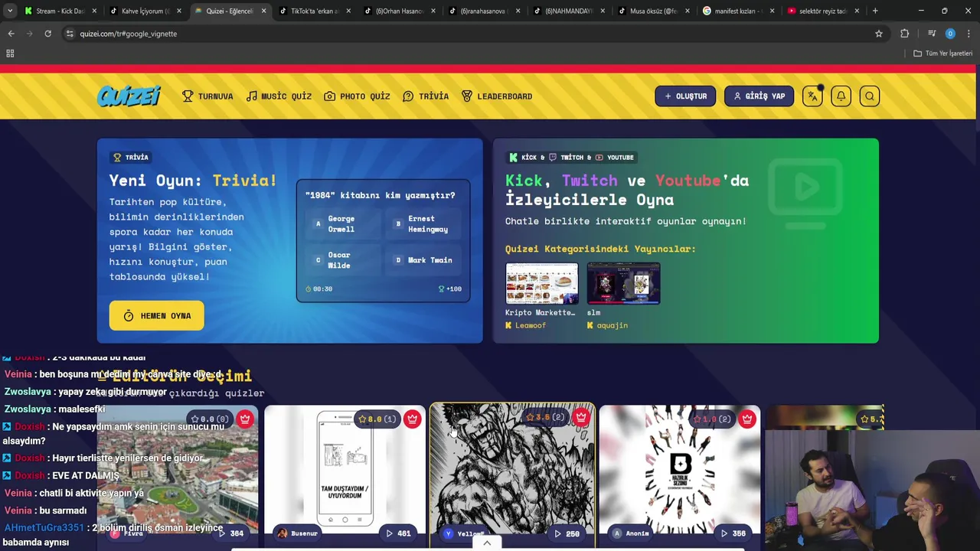This screenshot has height=551, width=980.
Task: Open author Anonim's profile chip
Action: 632,533
